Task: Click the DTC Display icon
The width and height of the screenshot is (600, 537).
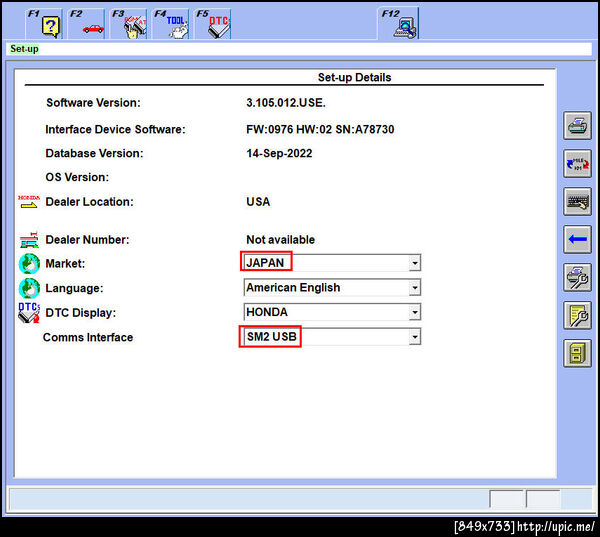Action: [x=29, y=313]
